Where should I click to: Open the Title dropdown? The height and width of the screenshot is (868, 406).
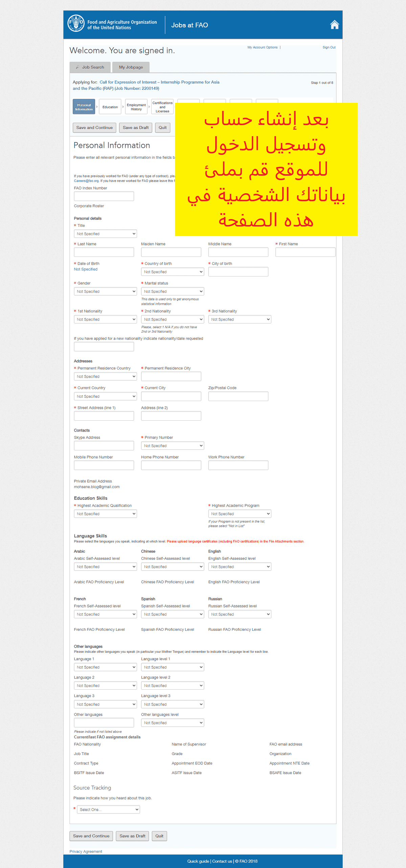(105, 234)
